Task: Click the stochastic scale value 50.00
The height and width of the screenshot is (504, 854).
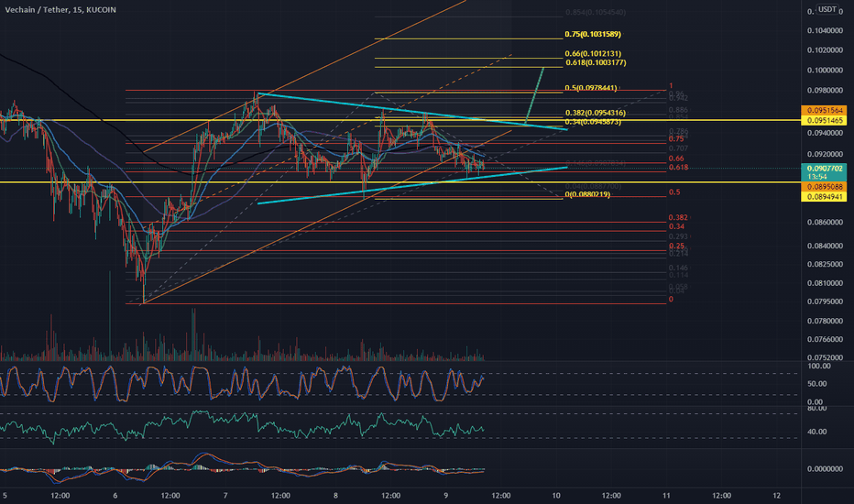Action: [x=819, y=384]
